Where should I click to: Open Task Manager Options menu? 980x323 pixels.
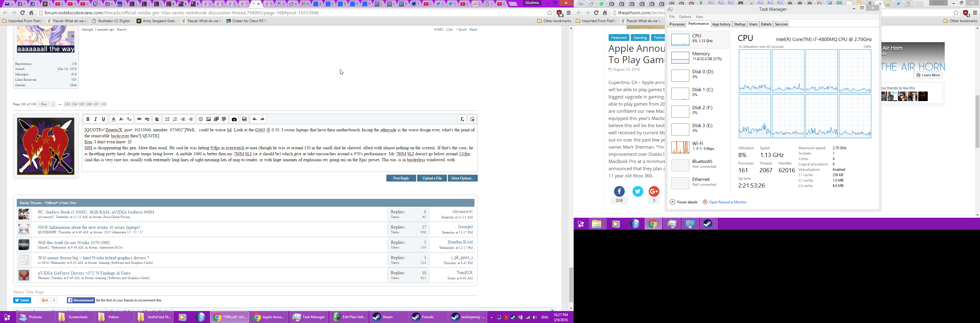pos(685,17)
